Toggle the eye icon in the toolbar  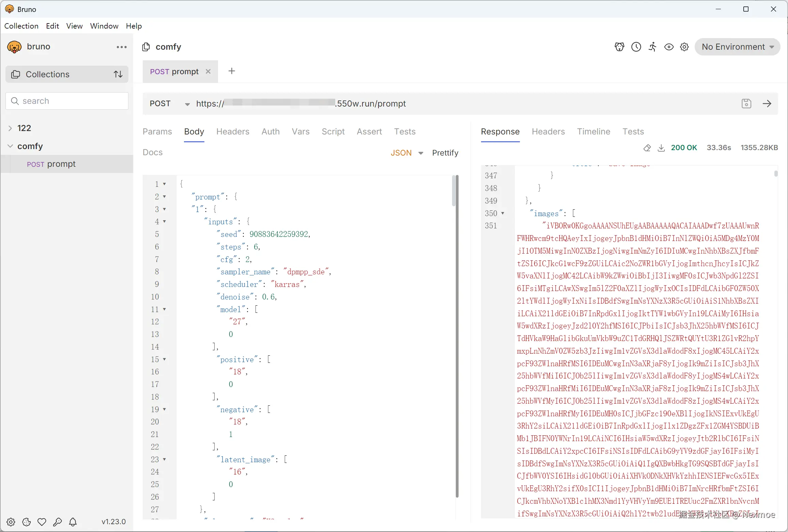tap(669, 47)
